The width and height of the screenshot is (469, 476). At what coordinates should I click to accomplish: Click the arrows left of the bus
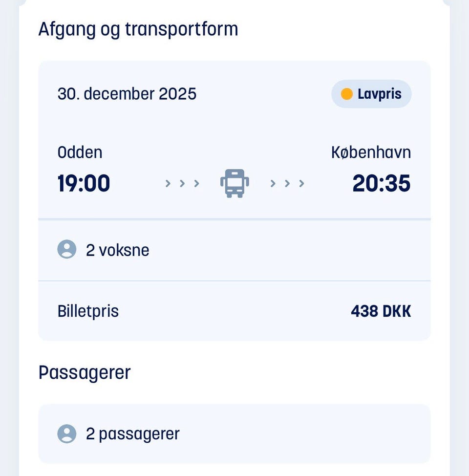pyautogui.click(x=182, y=184)
